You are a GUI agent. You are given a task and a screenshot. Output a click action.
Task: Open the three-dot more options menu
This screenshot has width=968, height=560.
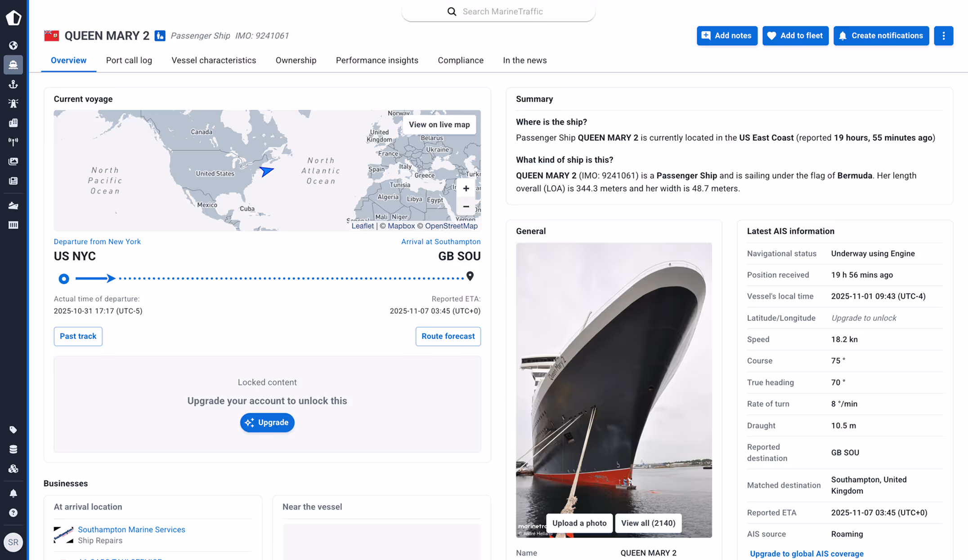click(943, 36)
